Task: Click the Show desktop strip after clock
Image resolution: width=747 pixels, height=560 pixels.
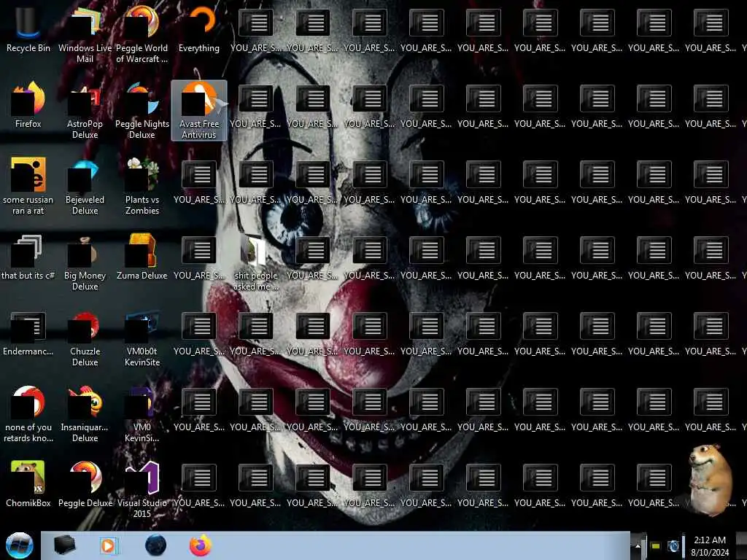Action: (741, 545)
